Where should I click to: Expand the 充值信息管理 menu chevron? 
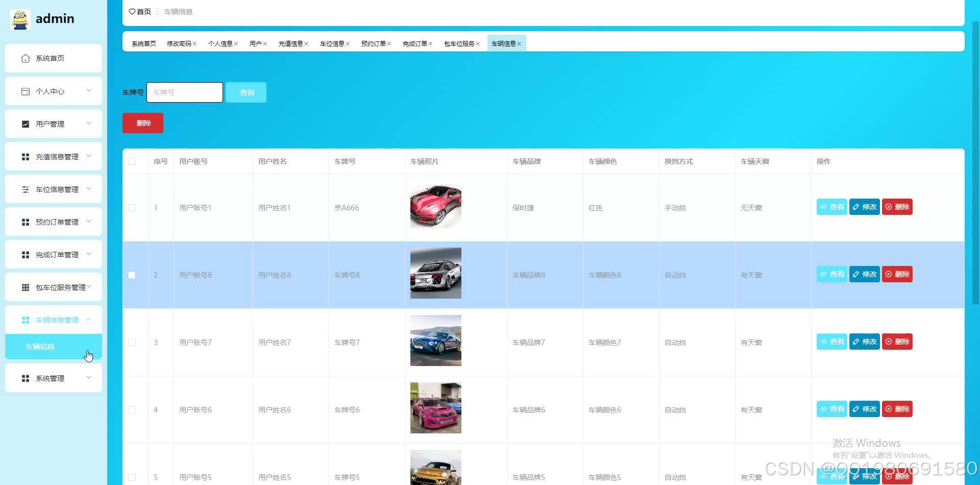[x=89, y=156]
